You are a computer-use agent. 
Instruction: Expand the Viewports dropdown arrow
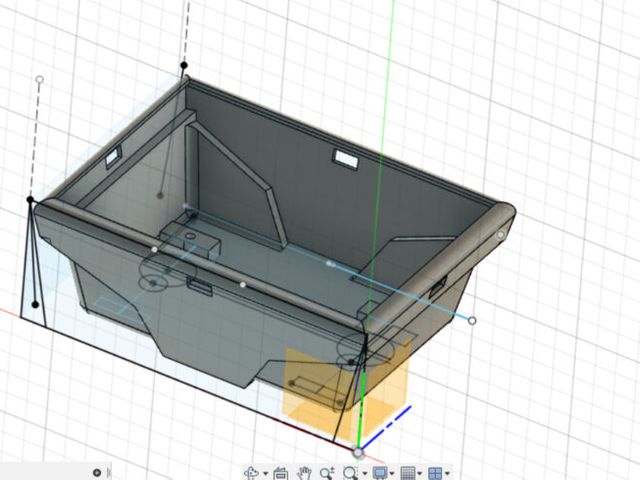click(x=447, y=473)
